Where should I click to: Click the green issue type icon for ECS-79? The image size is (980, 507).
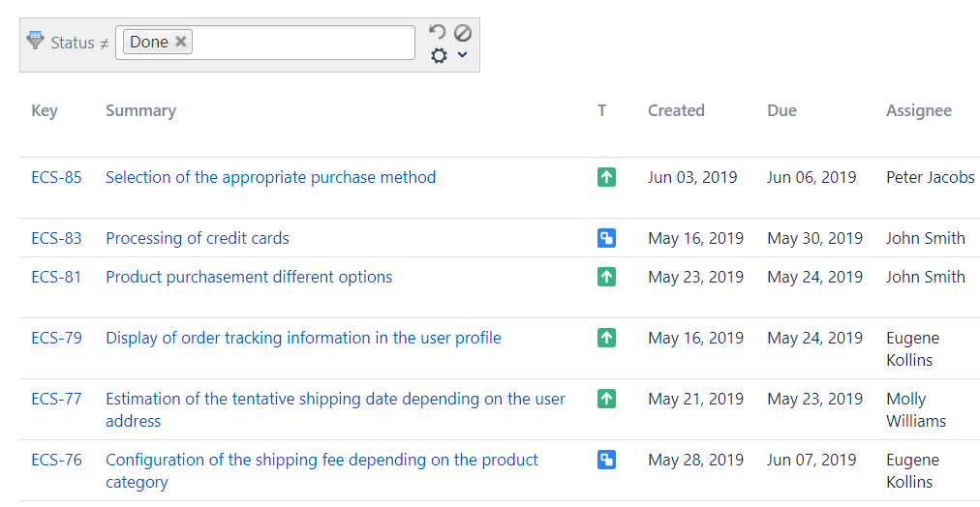(606, 338)
